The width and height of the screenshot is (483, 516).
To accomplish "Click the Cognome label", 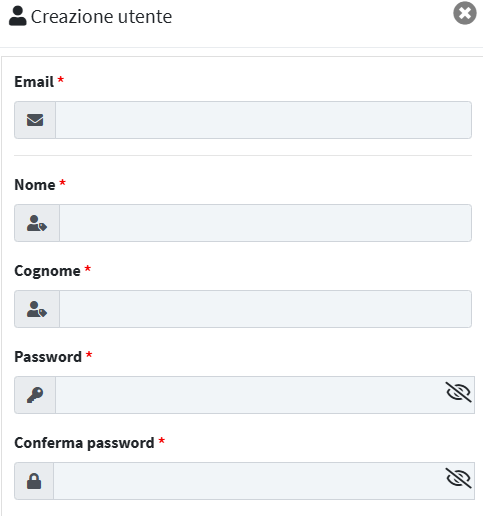I will pos(47,271).
